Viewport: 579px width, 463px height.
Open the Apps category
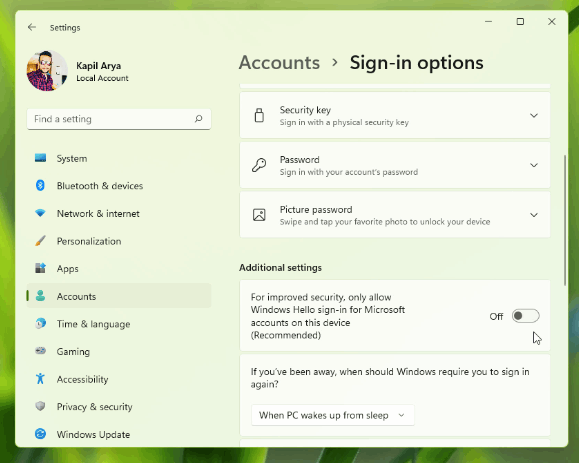coord(119,268)
